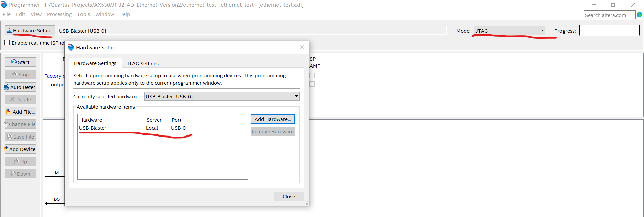Toggle the first checkbox right of the dialog
The height and width of the screenshot is (217, 644).
pos(312,76)
